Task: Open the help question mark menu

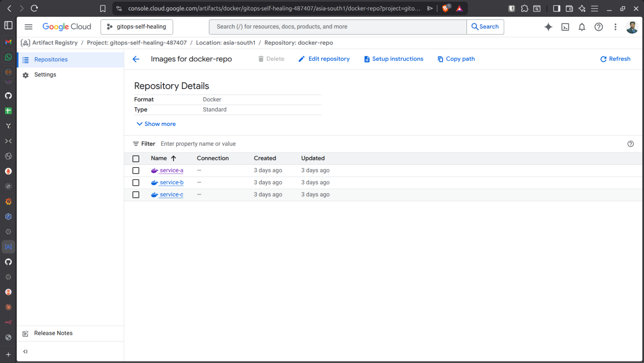Action: click(x=599, y=27)
